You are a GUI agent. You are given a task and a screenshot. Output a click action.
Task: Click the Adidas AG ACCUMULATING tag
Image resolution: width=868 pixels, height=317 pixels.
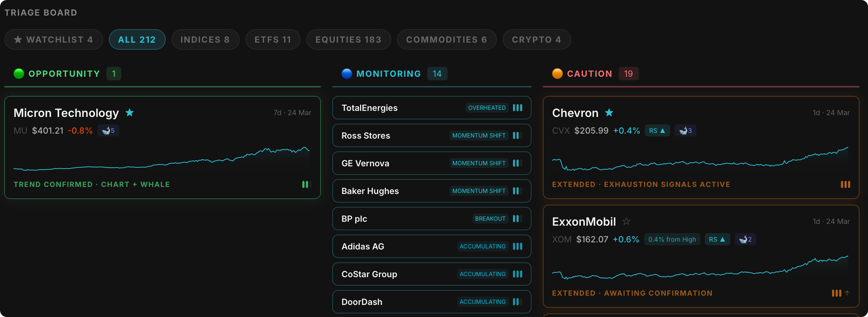[x=483, y=246]
